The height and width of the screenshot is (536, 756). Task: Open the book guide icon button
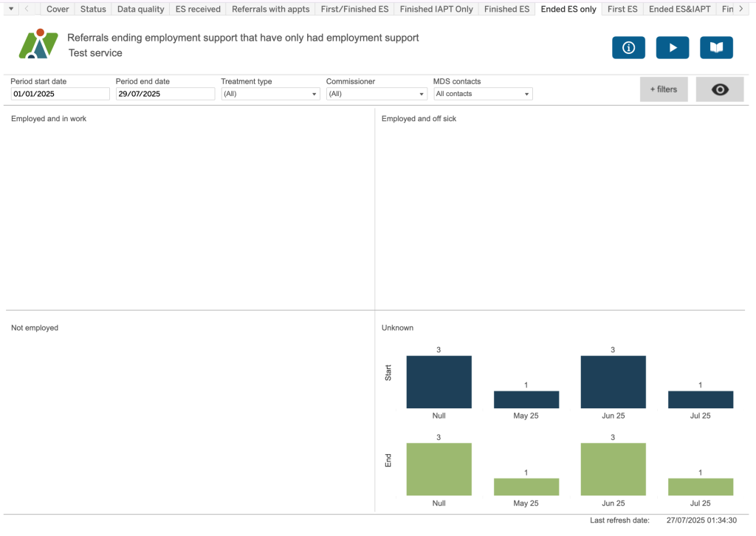pos(716,47)
